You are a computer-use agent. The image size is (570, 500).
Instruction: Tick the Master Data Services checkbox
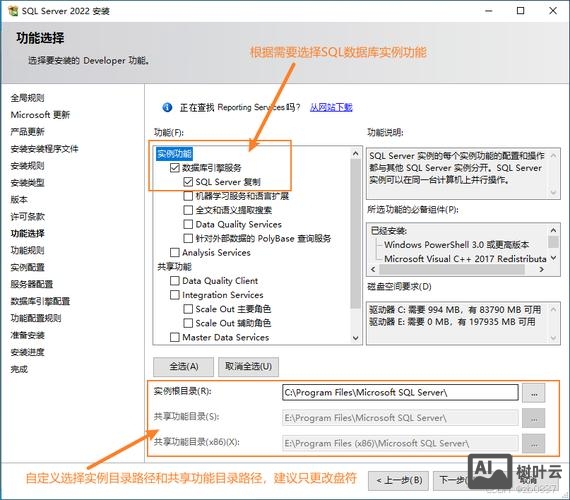coord(175,337)
